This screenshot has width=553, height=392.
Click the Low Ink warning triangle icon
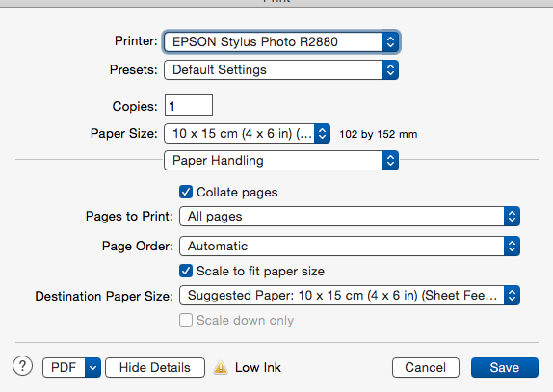click(221, 367)
